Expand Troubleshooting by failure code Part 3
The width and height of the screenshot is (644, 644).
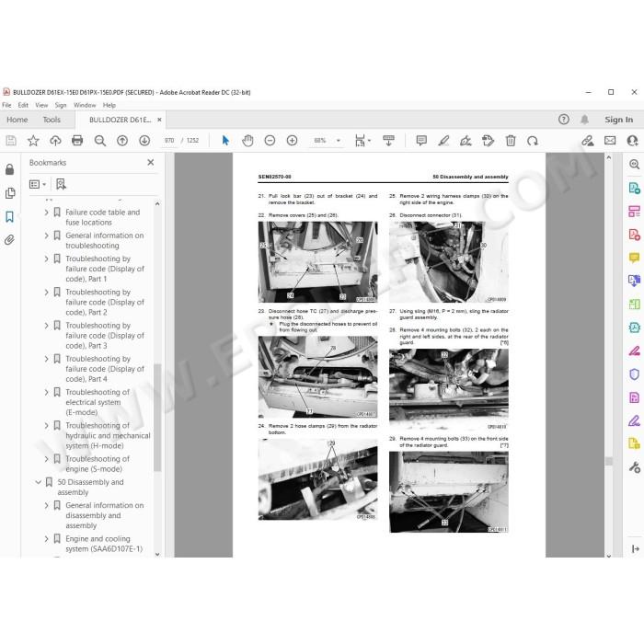tap(46, 326)
